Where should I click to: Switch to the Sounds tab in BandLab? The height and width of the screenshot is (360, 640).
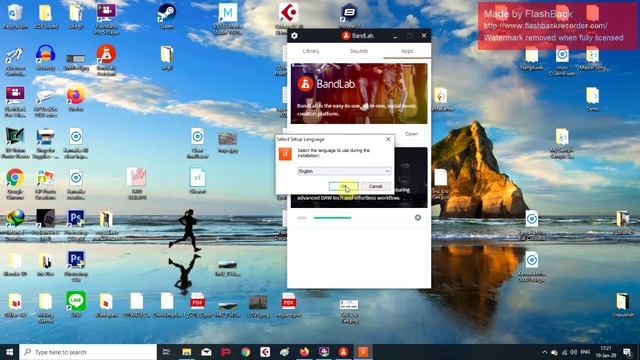click(x=359, y=51)
